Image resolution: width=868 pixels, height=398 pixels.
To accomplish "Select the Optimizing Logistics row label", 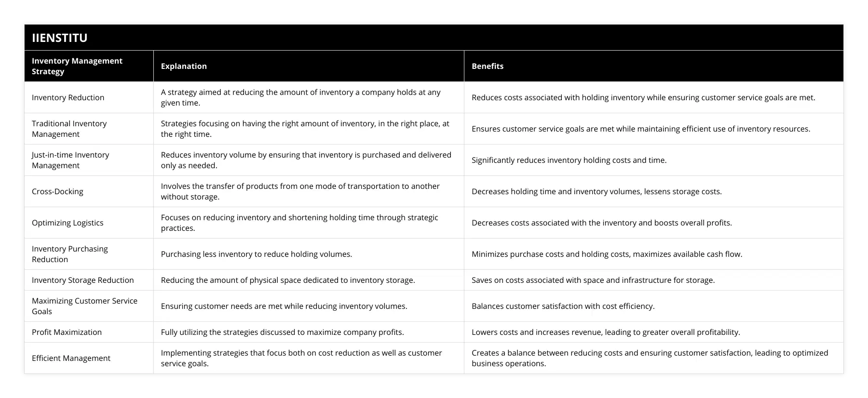I will pyautogui.click(x=68, y=223).
